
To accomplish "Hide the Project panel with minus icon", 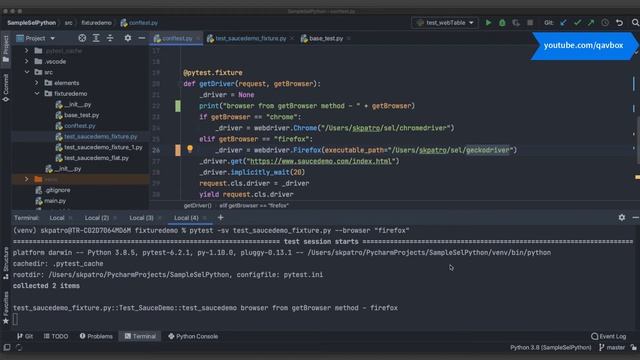I will coord(142,38).
